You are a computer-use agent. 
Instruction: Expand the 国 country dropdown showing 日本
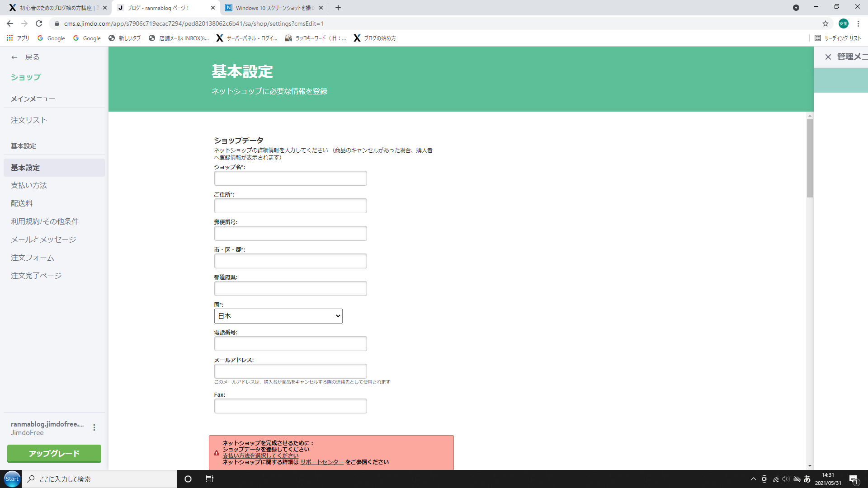coord(278,316)
